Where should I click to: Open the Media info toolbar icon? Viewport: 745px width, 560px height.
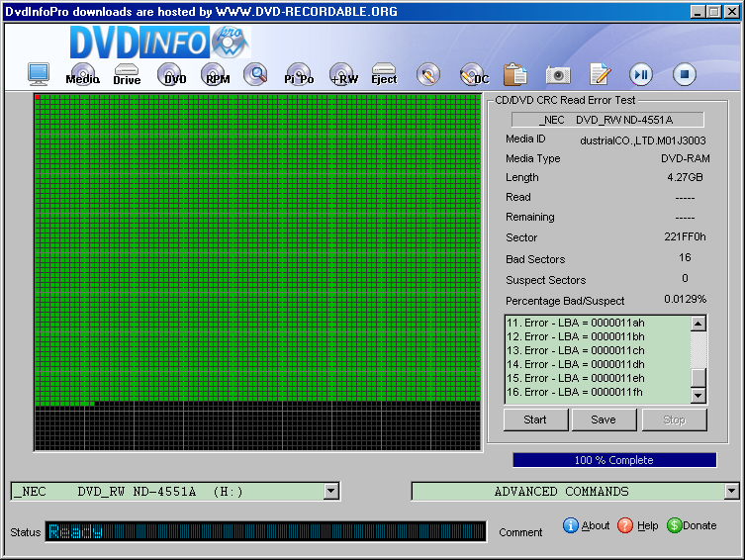[83, 74]
